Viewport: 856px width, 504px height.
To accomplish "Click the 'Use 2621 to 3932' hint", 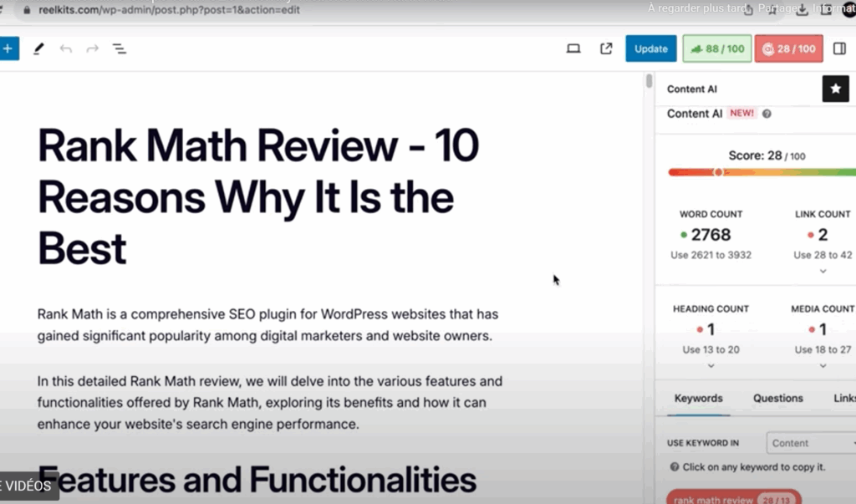I will click(711, 255).
